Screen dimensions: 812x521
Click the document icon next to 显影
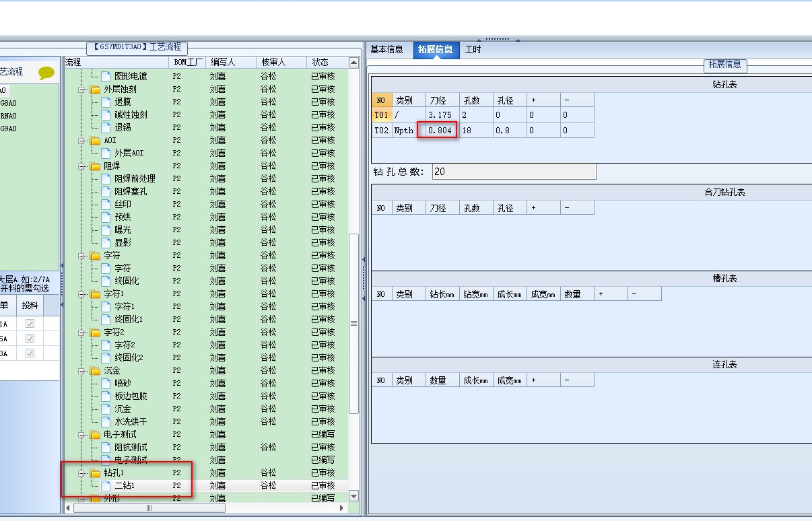pyautogui.click(x=106, y=242)
